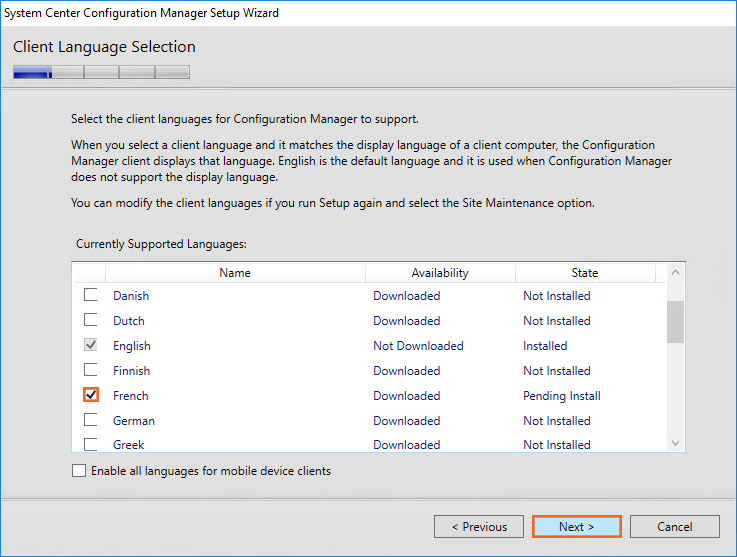The image size is (737, 557).
Task: Check the Greek language checkbox
Action: 91,444
